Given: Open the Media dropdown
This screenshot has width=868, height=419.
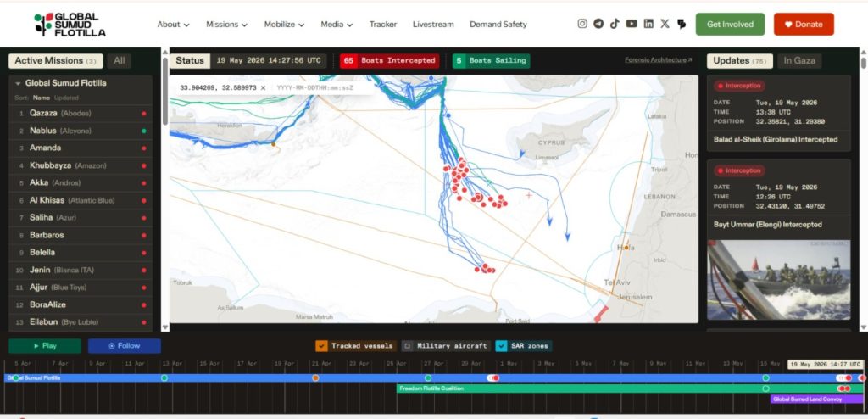Looking at the screenshot, I should point(337,25).
